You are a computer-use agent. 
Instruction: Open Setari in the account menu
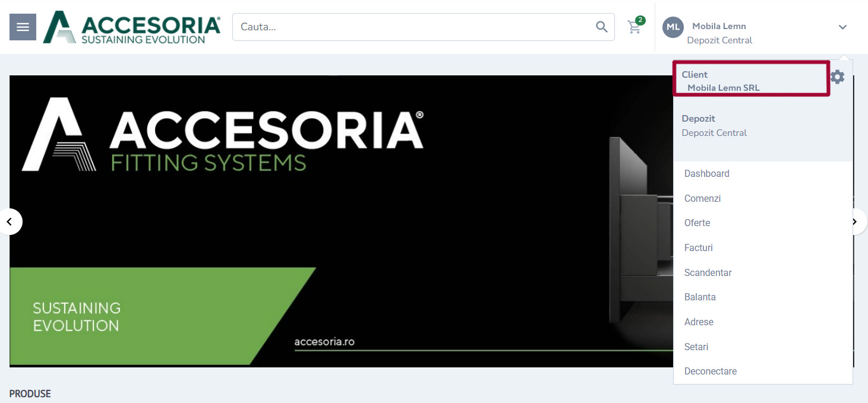click(x=696, y=347)
